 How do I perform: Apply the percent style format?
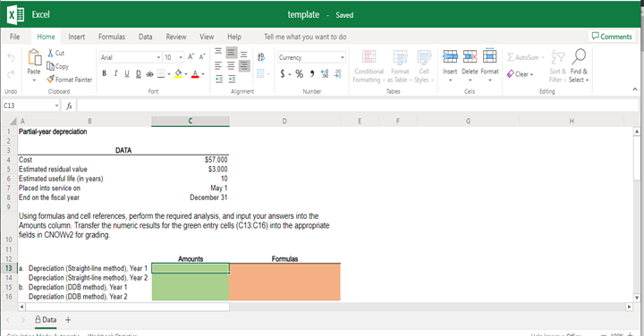pos(300,74)
